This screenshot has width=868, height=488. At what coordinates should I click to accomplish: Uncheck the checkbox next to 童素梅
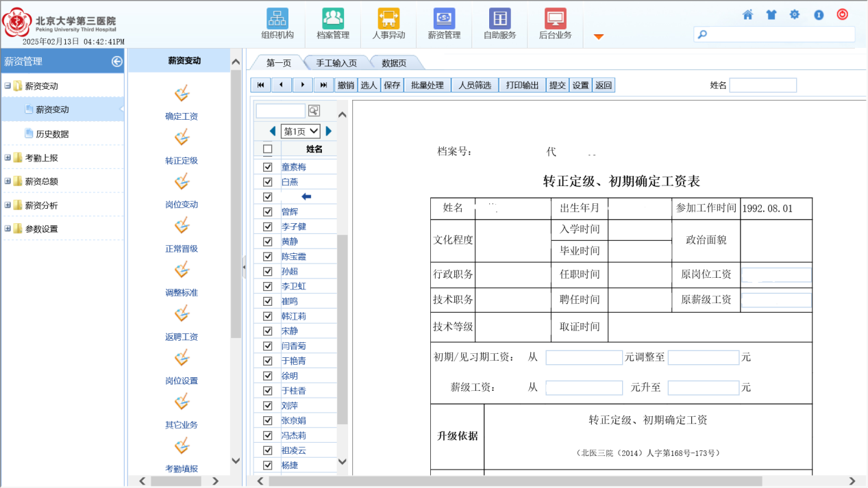267,167
